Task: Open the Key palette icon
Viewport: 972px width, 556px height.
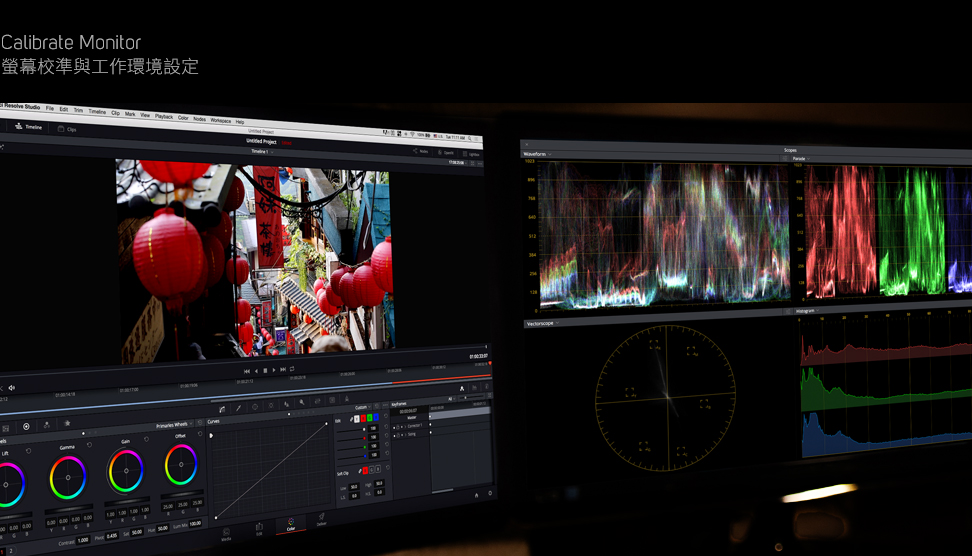Action: 301,403
